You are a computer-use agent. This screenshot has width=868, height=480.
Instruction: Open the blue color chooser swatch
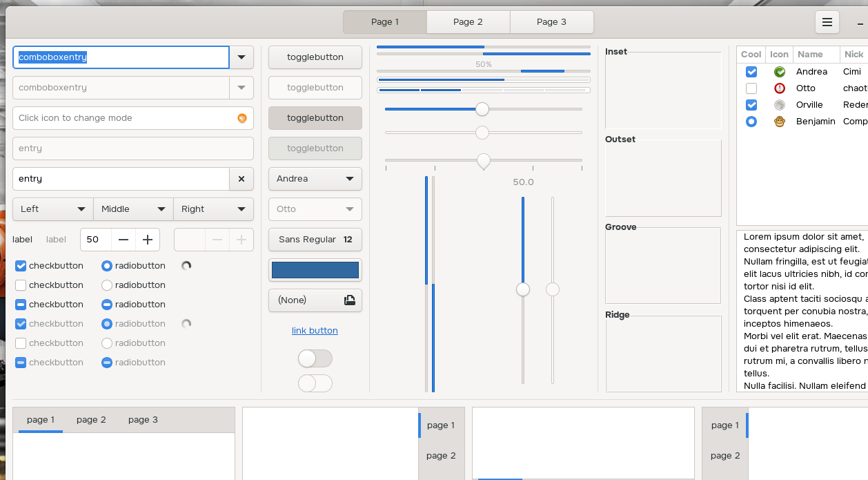[315, 270]
